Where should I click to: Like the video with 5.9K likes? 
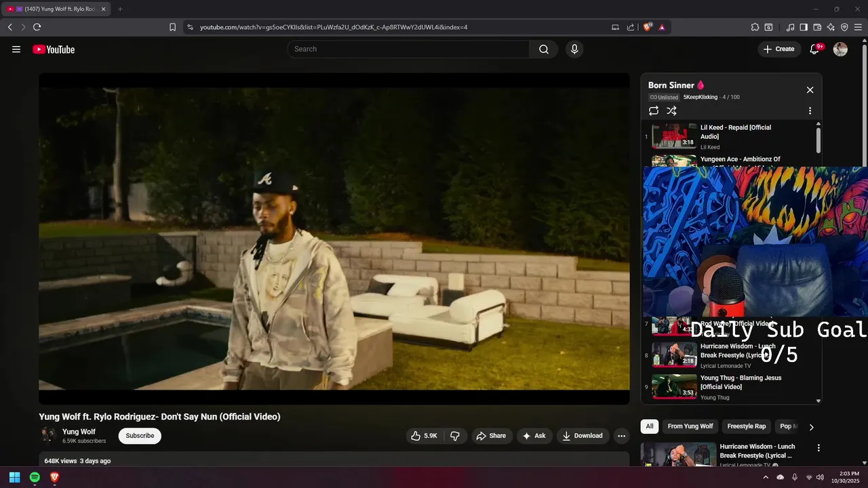coord(425,436)
